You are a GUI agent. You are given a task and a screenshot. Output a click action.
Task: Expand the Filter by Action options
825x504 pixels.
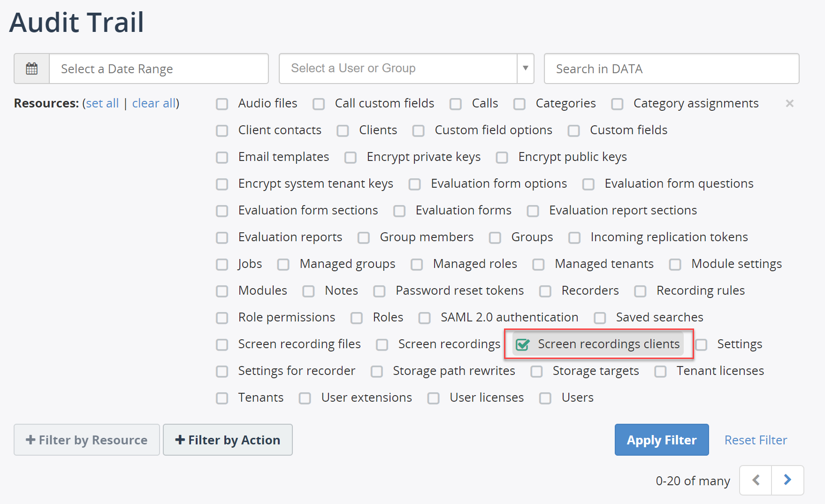pyautogui.click(x=228, y=440)
